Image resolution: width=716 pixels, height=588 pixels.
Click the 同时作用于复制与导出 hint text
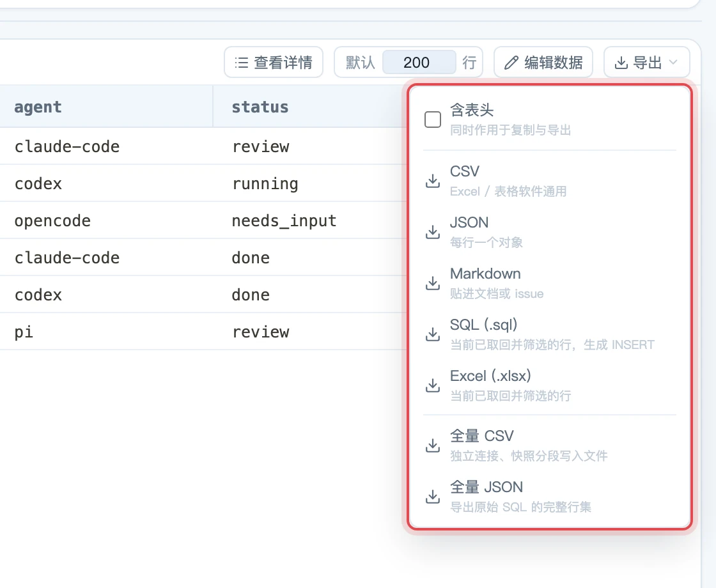point(511,130)
